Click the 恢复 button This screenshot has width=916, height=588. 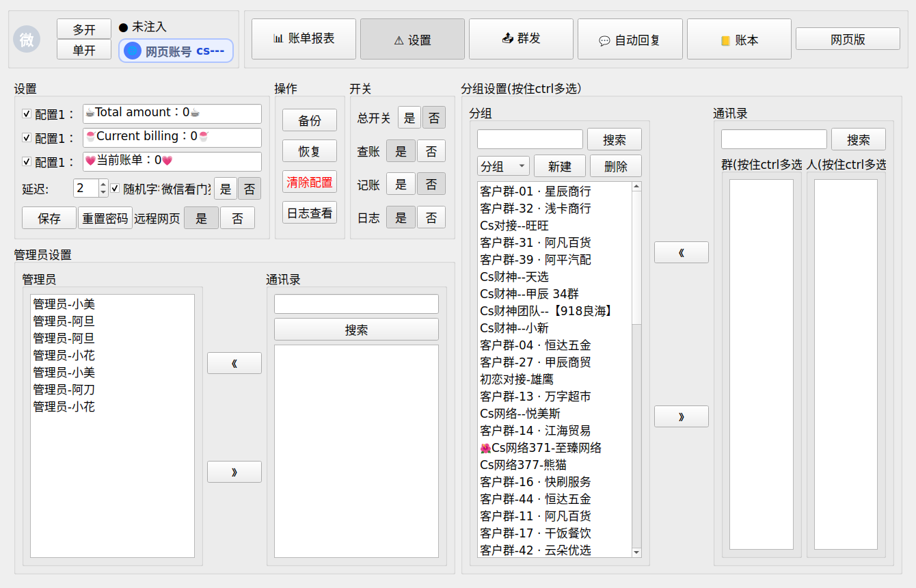[x=310, y=151]
